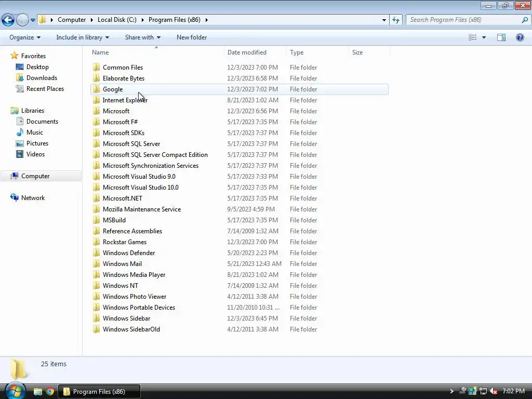Select the Rockstar Games folder icon
Image resolution: width=532 pixels, height=399 pixels.
click(x=96, y=242)
